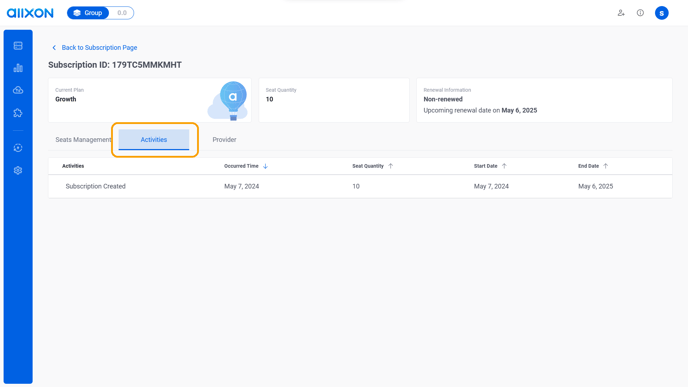Open the bar chart analytics sidebar icon
The height and width of the screenshot is (387, 688).
pos(18,68)
